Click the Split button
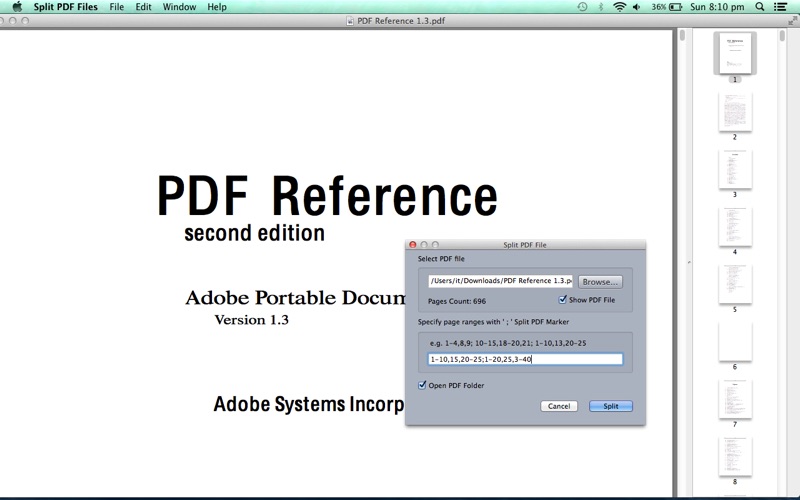The height and width of the screenshot is (500, 800). [x=611, y=406]
